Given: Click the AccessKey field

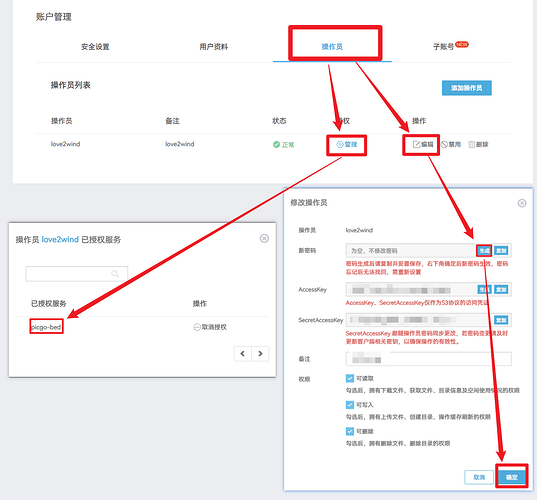Looking at the screenshot, I should click(411, 290).
